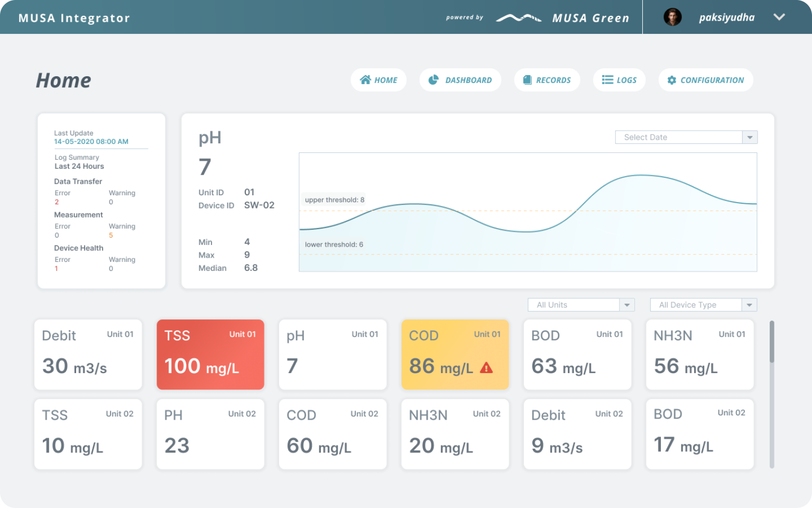Select the TSS Unit 01 red card
This screenshot has width=812, height=508.
210,355
